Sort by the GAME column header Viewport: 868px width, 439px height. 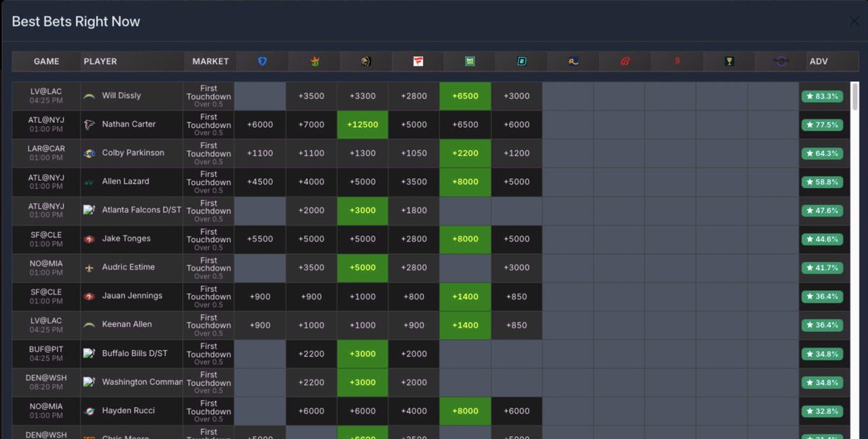(46, 61)
